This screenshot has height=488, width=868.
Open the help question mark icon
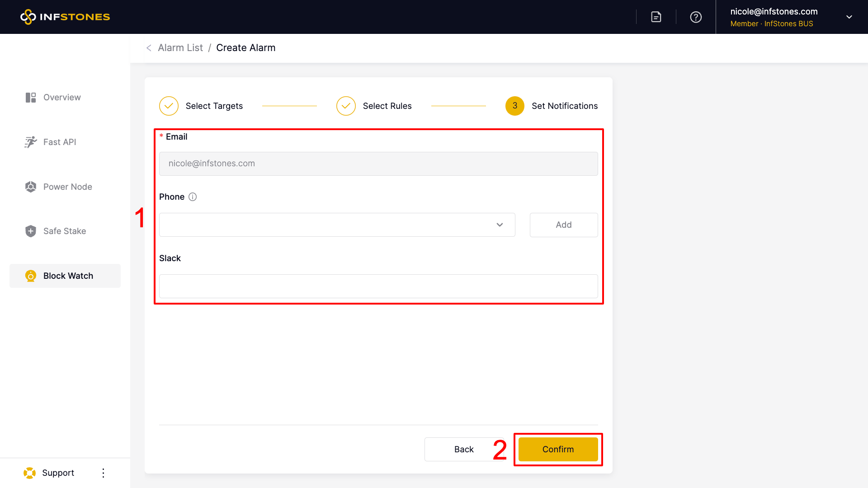696,17
